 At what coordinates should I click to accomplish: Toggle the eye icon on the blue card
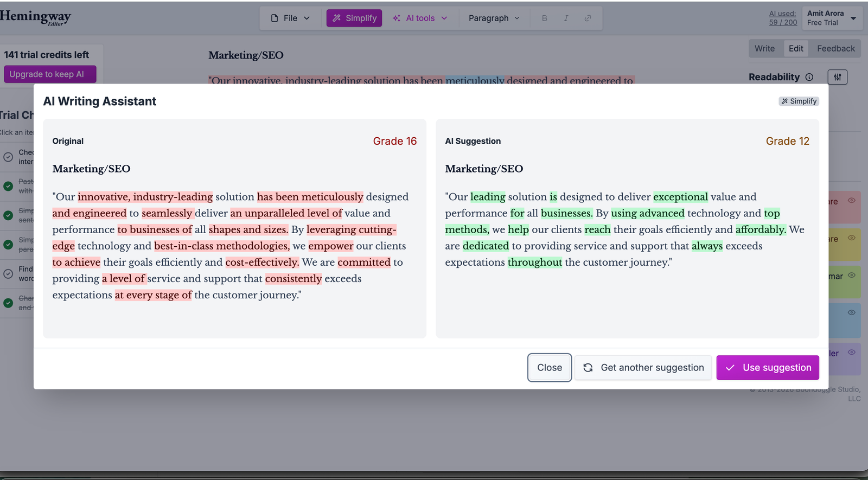(852, 312)
